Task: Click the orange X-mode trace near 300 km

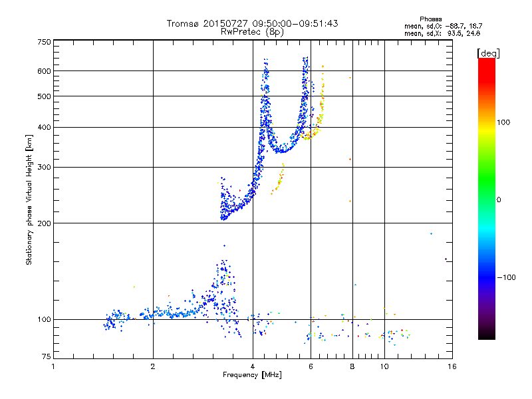Action: point(278,179)
